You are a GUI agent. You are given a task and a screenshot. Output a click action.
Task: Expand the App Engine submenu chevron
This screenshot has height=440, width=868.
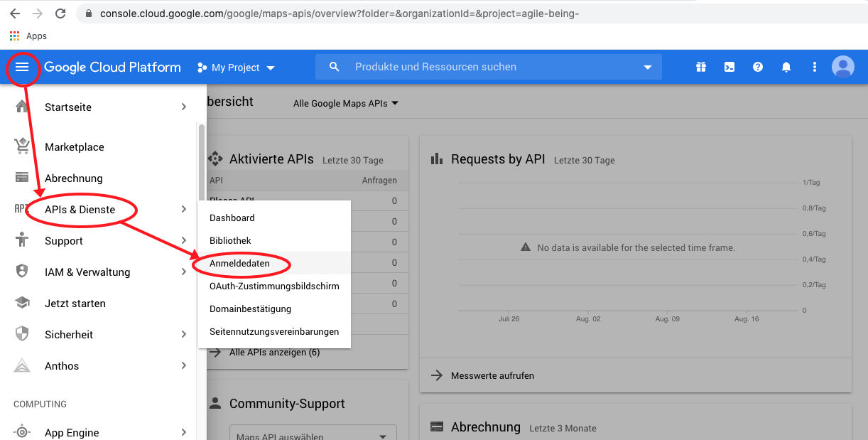[x=183, y=432]
